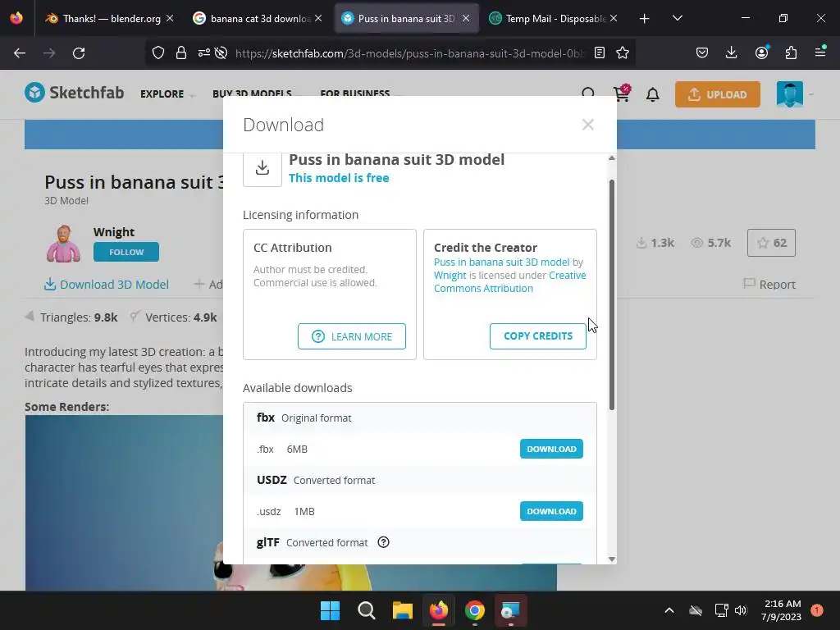This screenshot has width=840, height=630.
Task: Click the download arrow icon beside model title
Action: pos(262,168)
